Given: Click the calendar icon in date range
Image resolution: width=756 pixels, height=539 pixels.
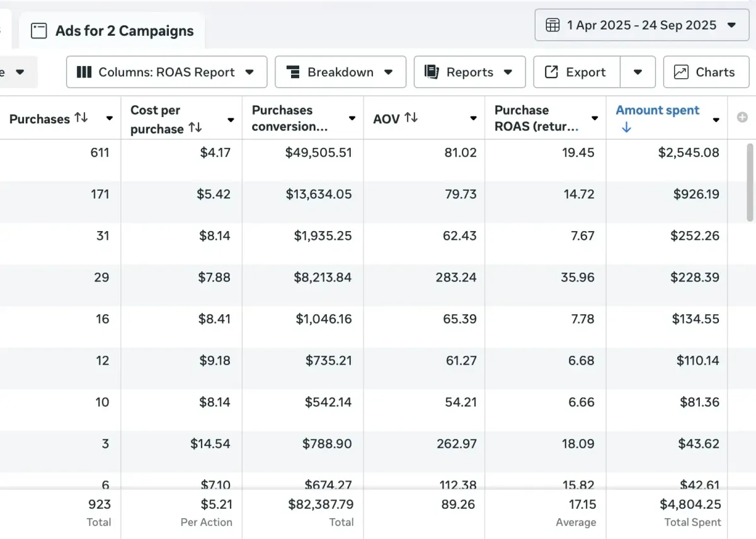Looking at the screenshot, I should click(553, 25).
